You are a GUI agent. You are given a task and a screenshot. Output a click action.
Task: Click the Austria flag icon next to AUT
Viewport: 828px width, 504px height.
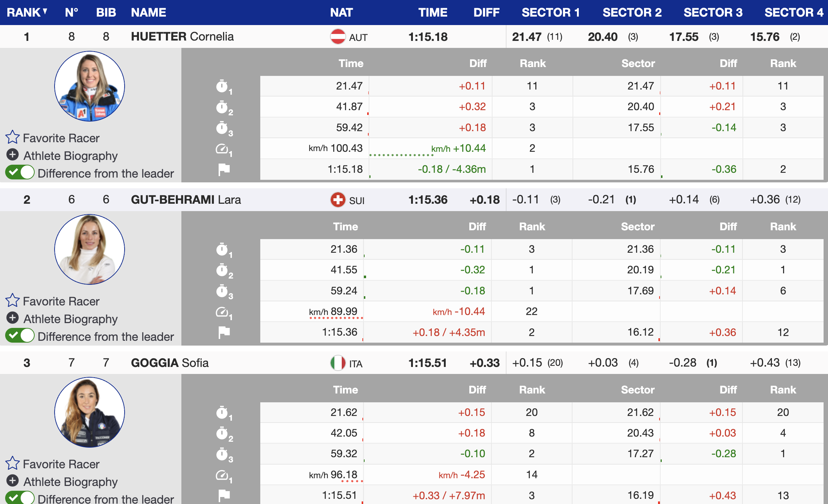click(x=338, y=36)
